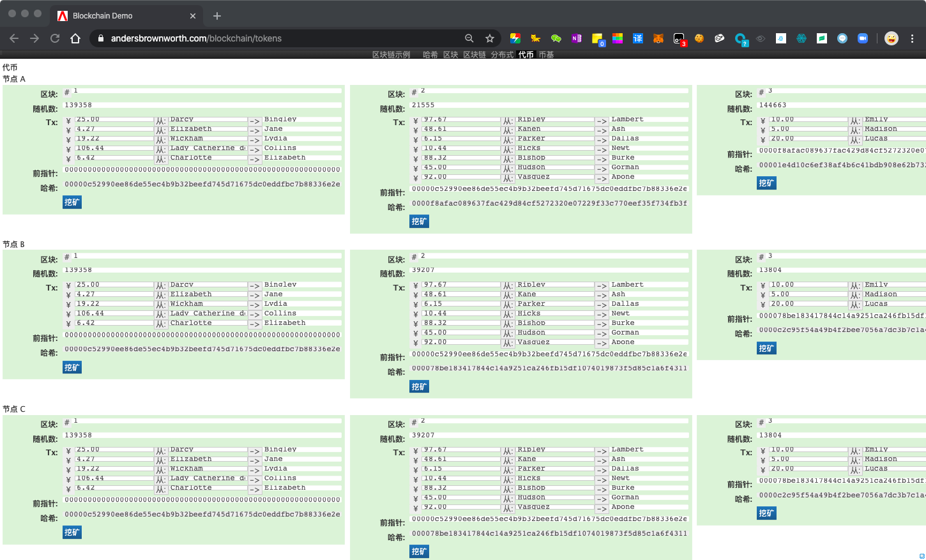The height and width of the screenshot is (560, 926).
Task: Reload the Blockchain Demo page
Action: [55, 38]
